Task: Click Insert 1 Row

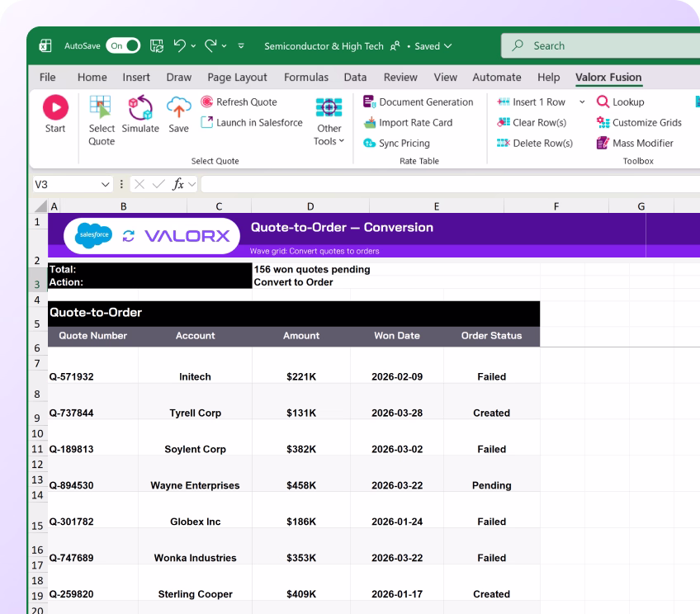Action: 531,102
